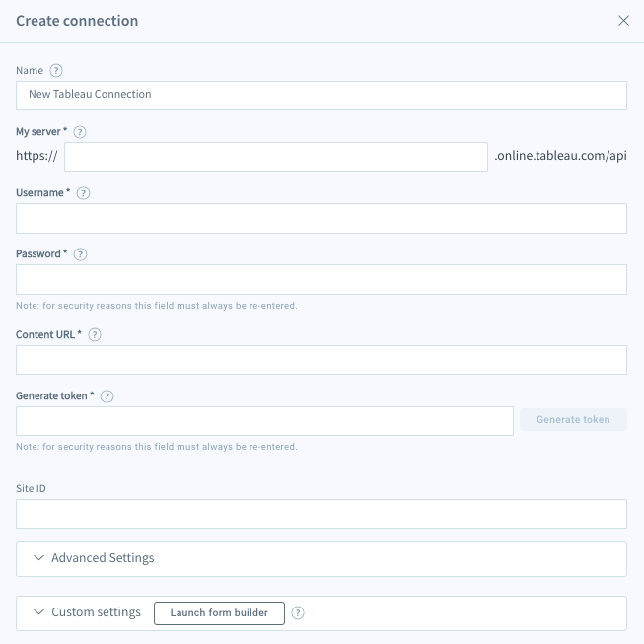Viewport: 644px width, 644px height.
Task: Click the Advanced Settings label text
Action: click(103, 558)
